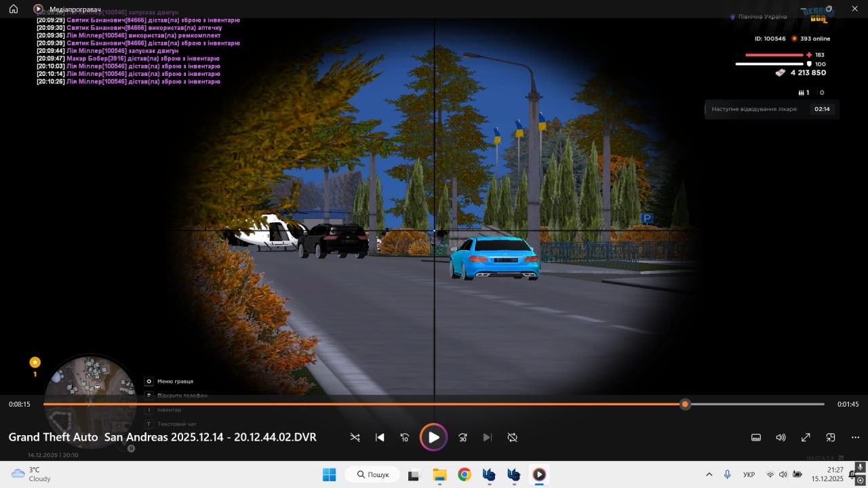Click the video title ending in DVR

pos(162,437)
